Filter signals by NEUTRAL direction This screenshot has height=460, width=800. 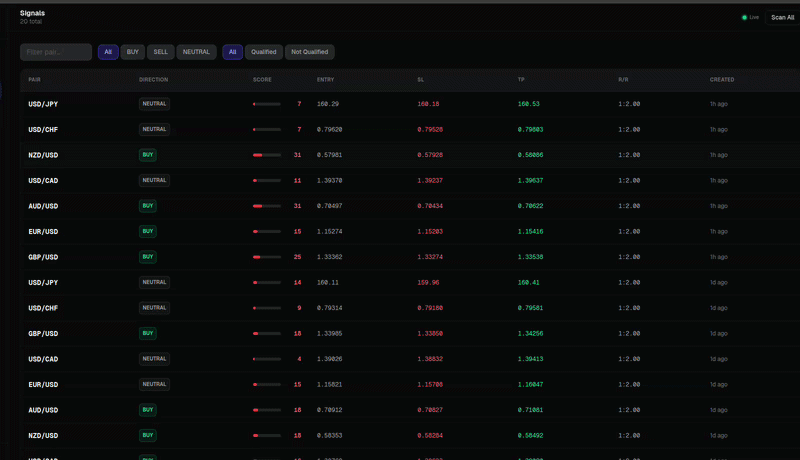point(196,52)
